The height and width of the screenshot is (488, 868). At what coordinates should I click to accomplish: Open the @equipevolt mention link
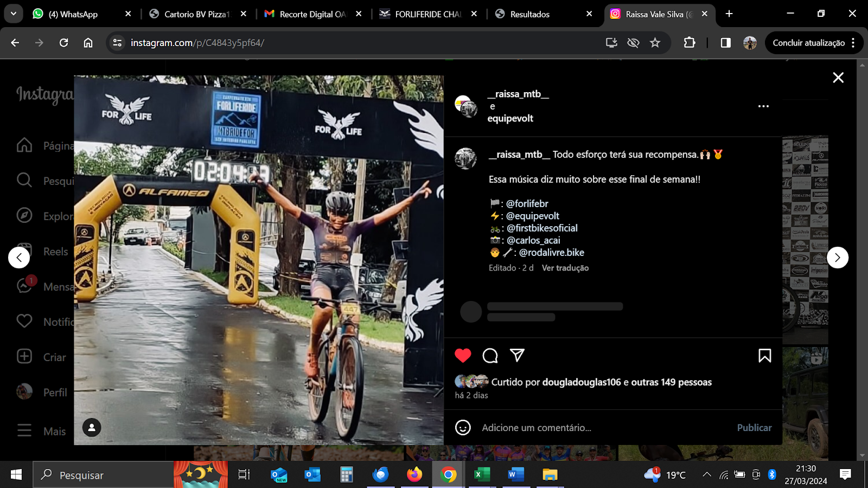532,216
